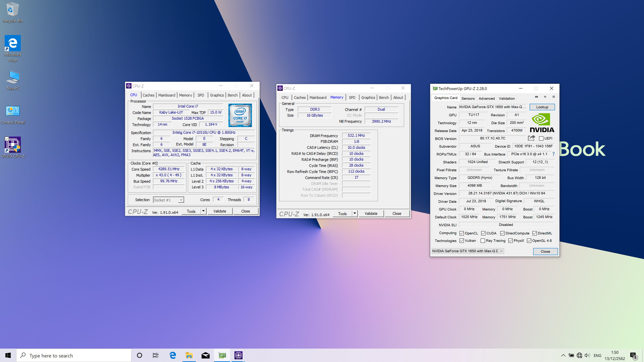This screenshot has height=362, width=644.
Task: Switch to the Sensors tab in GPU-Z
Action: (x=468, y=98)
